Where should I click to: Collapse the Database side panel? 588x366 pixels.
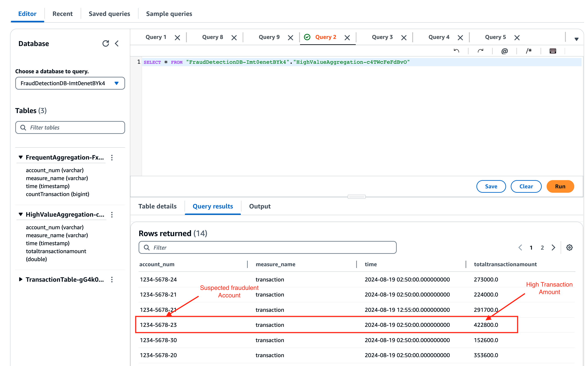(x=117, y=44)
